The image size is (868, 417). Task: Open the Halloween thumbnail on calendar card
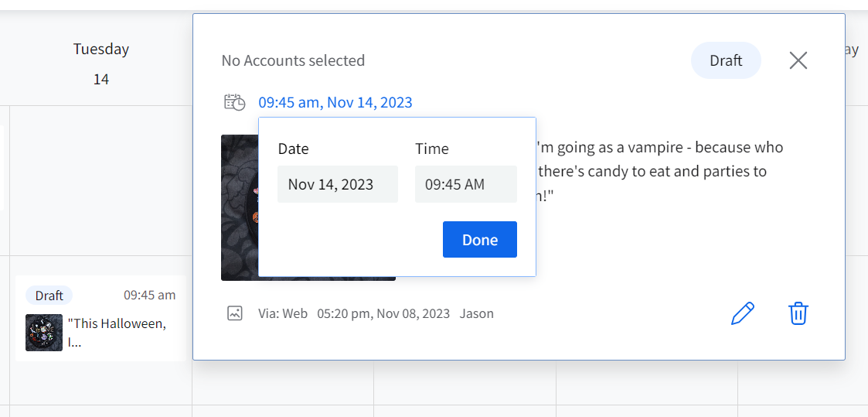[x=44, y=333]
